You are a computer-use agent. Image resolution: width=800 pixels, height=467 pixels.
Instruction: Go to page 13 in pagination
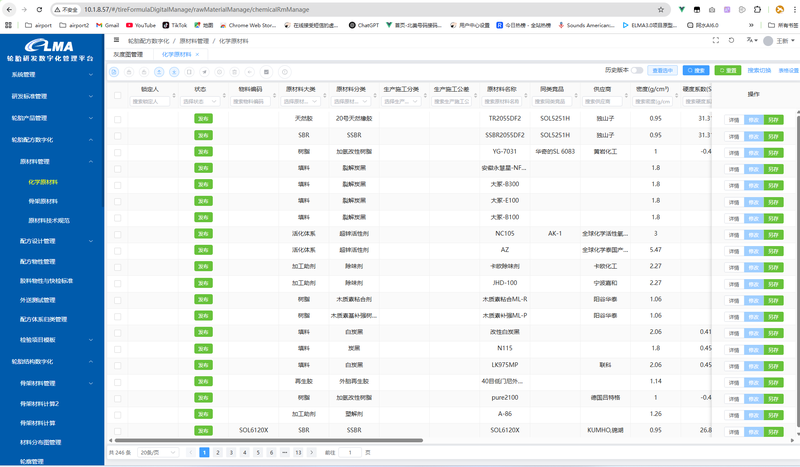[298, 452]
